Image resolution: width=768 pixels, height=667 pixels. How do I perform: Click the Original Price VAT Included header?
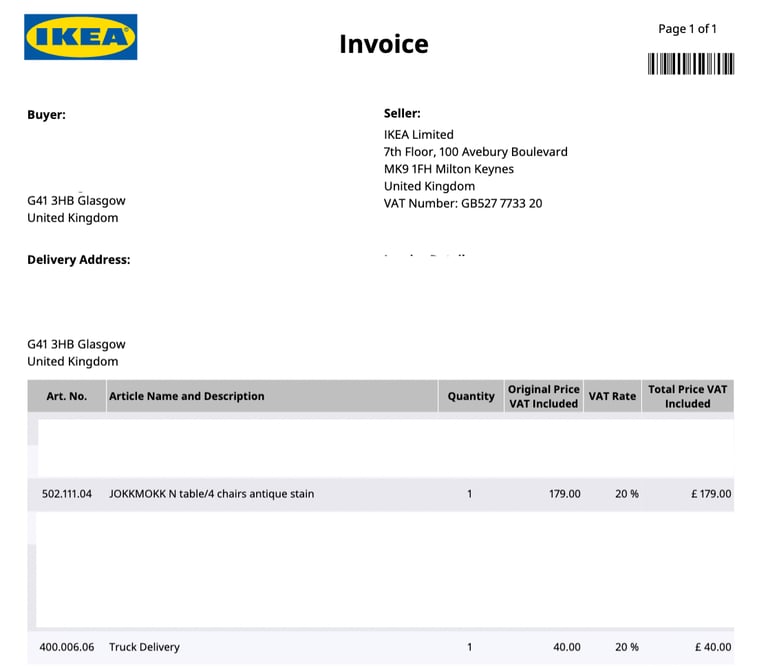pyautogui.click(x=544, y=396)
